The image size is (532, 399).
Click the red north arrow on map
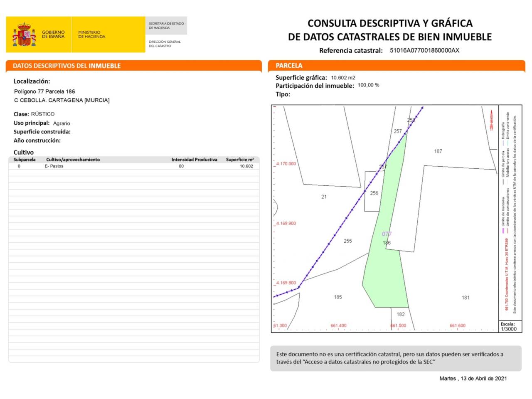491,120
